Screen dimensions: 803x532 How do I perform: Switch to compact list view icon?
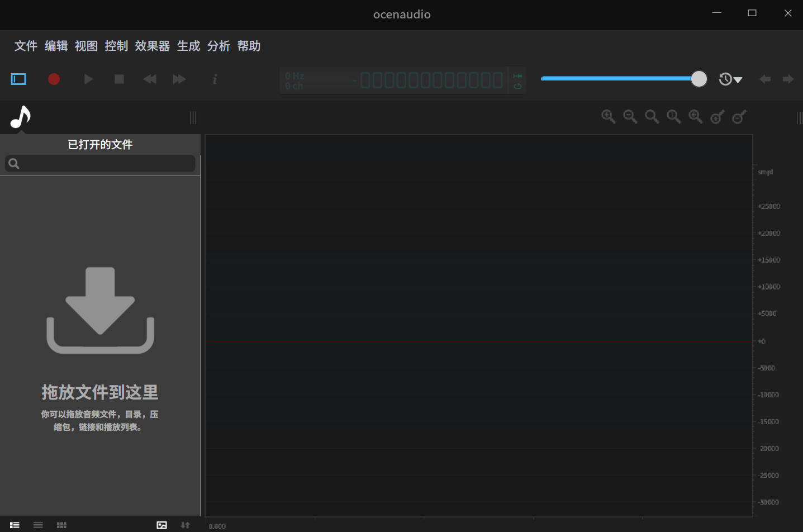(x=38, y=525)
